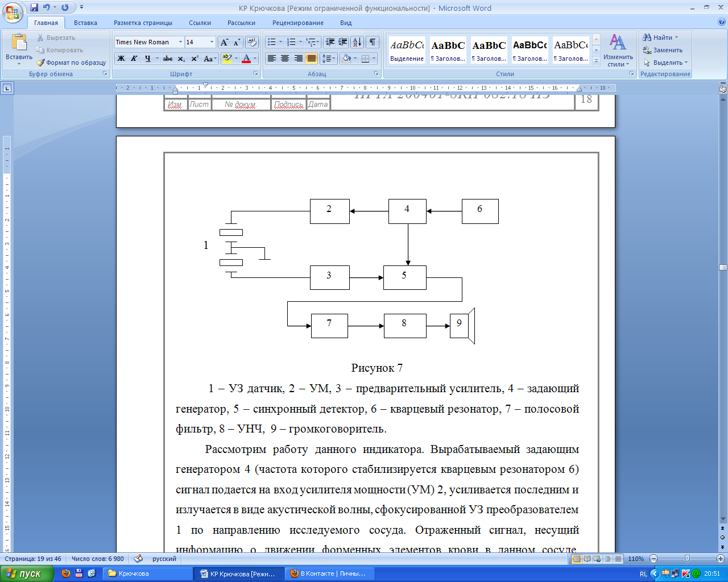This screenshot has height=582, width=728.
Task: Click the Вставить paste icon
Action: (x=19, y=43)
